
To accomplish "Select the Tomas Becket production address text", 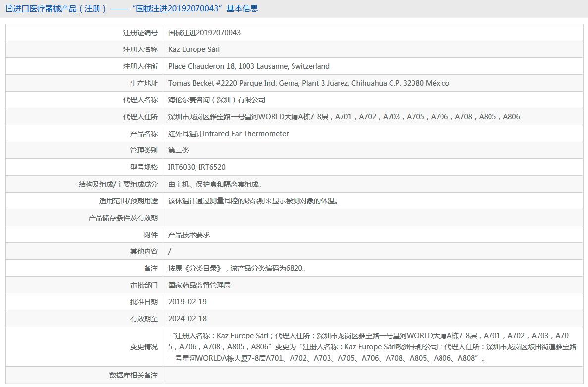I will pyautogui.click(x=309, y=83).
